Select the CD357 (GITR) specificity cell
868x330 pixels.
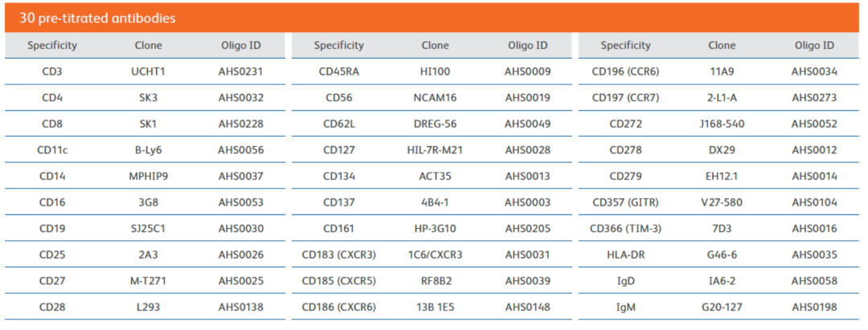tap(625, 203)
